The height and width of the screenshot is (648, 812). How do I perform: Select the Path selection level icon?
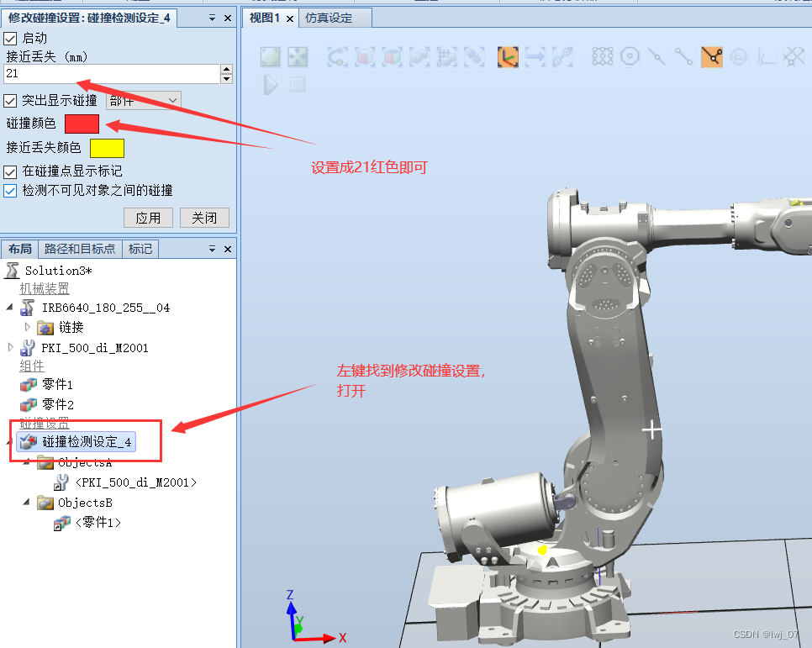coord(562,57)
